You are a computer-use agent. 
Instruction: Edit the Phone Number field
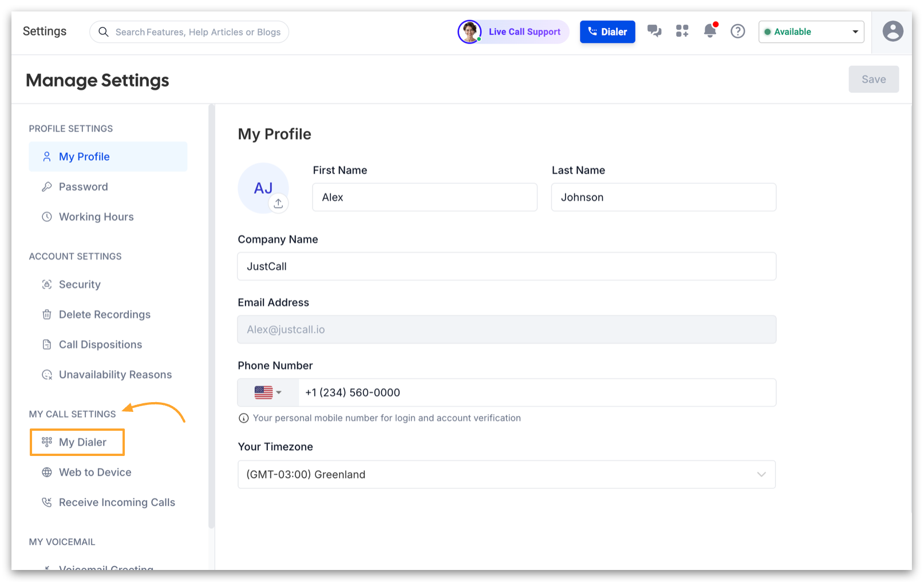537,392
